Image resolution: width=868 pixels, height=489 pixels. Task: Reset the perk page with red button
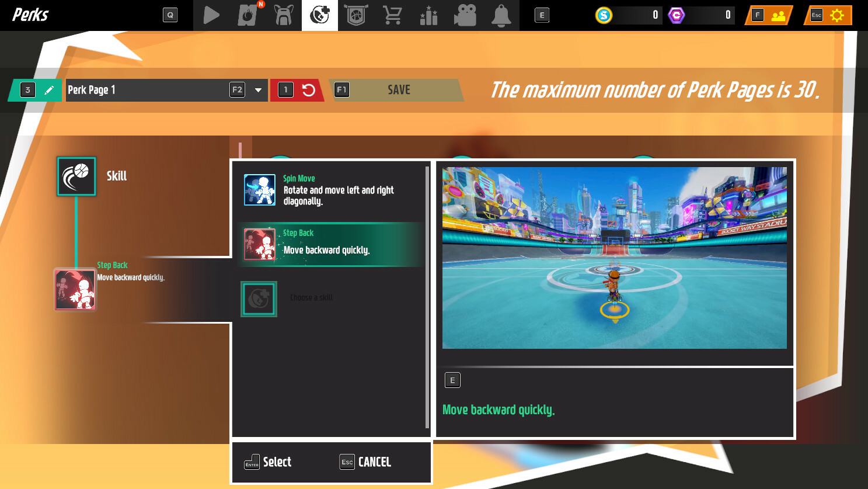(297, 90)
